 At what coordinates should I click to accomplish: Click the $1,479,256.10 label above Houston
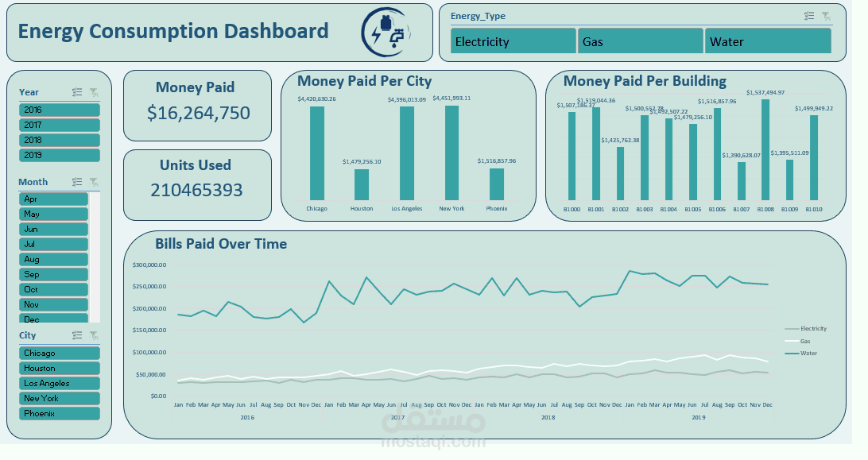point(362,161)
